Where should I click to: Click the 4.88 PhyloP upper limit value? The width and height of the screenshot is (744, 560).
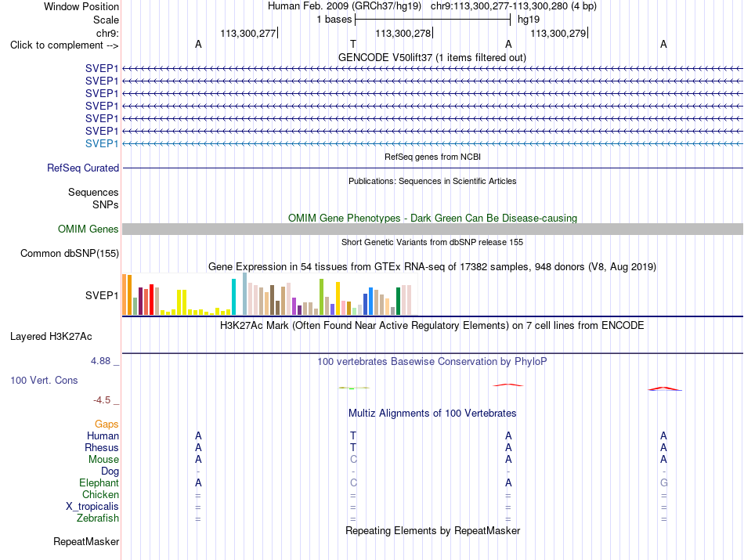100,361
